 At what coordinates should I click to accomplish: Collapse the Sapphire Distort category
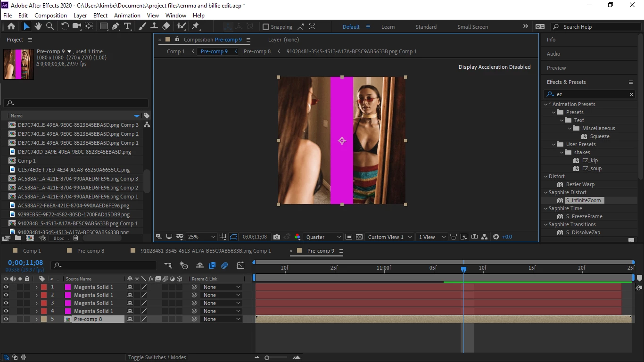(x=546, y=192)
